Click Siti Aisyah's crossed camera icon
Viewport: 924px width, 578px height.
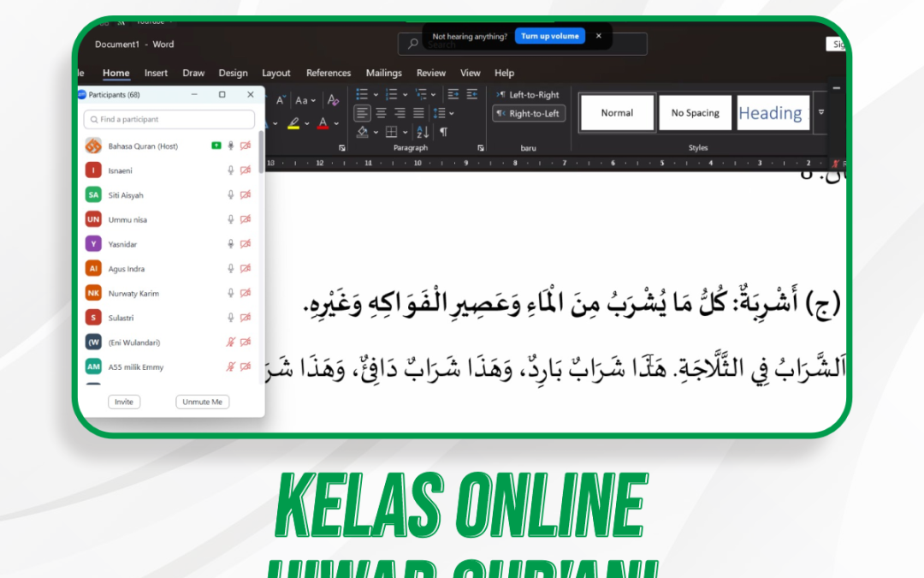pyautogui.click(x=246, y=194)
